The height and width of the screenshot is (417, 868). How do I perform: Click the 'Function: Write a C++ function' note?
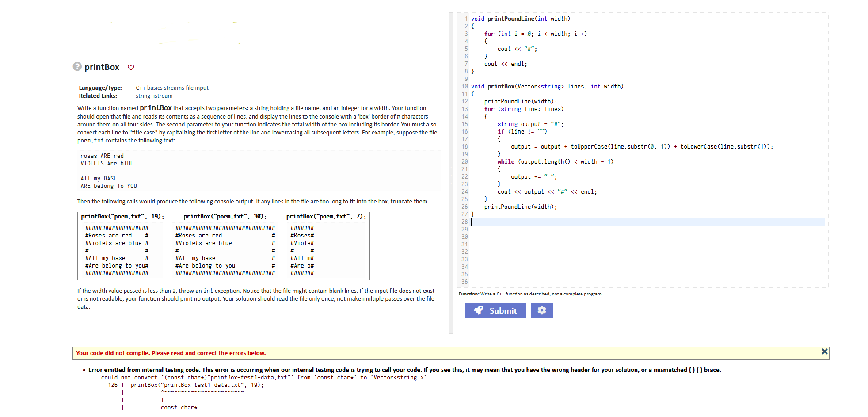(530, 294)
